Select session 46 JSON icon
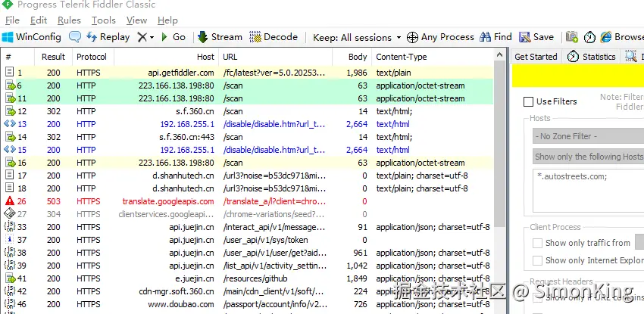The height and width of the screenshot is (314, 644). pyautogui.click(x=9, y=304)
